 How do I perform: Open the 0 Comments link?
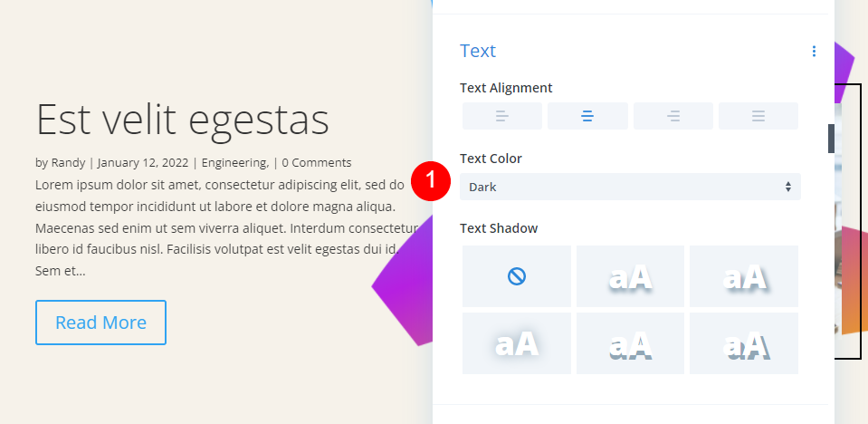tap(316, 163)
